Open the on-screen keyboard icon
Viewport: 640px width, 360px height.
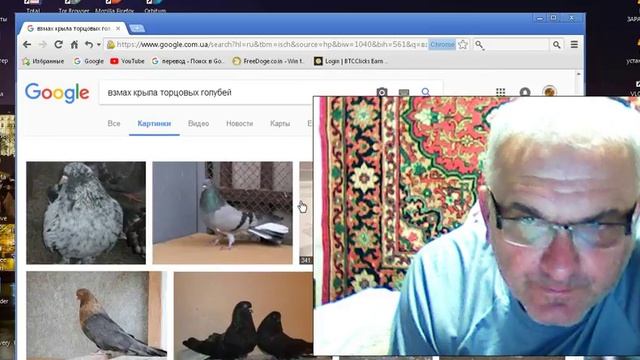point(404,93)
